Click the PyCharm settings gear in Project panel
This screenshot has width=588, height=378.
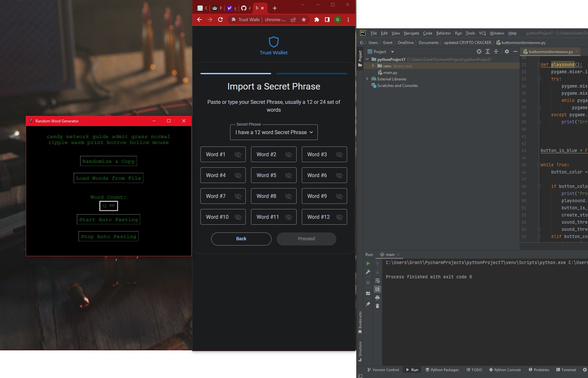point(507,51)
